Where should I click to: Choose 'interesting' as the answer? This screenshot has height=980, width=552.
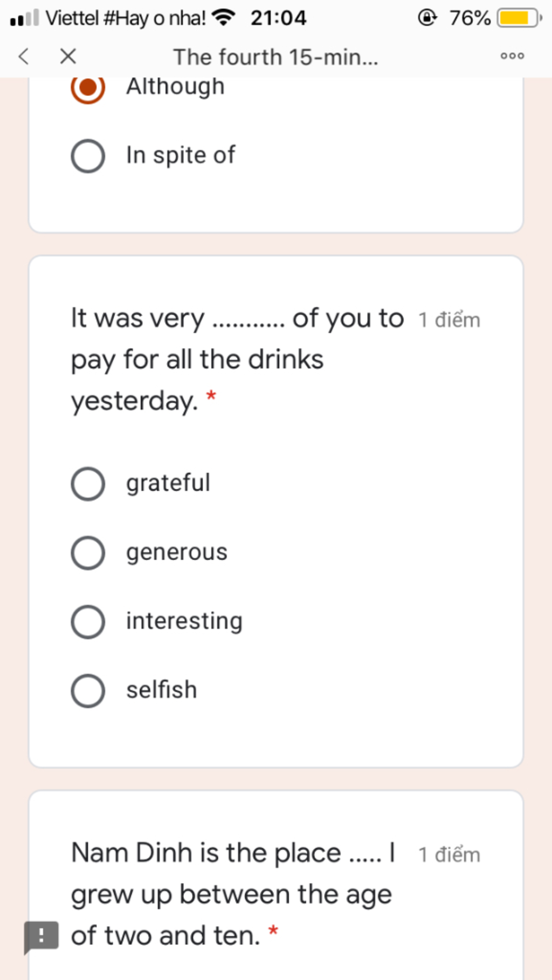point(88,622)
